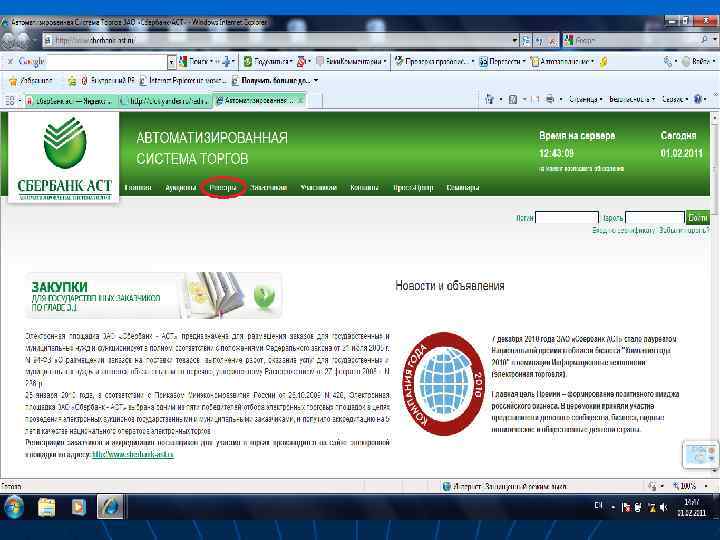Open the Реестры menu item
This screenshot has width=720, height=540.
click(223, 187)
